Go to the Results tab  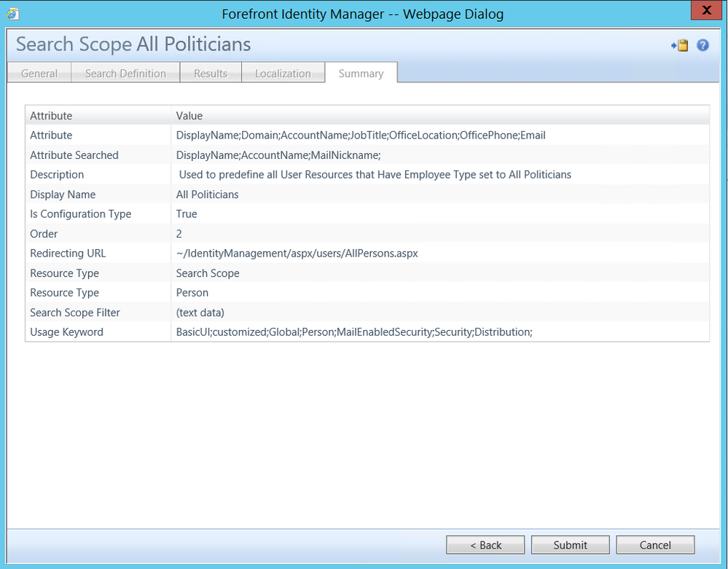click(211, 74)
